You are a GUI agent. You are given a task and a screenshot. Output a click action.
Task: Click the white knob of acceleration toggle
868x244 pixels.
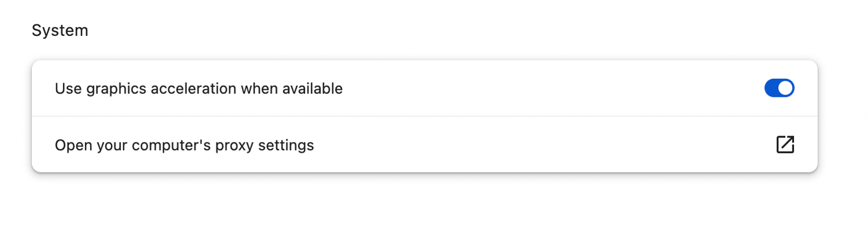tap(785, 88)
